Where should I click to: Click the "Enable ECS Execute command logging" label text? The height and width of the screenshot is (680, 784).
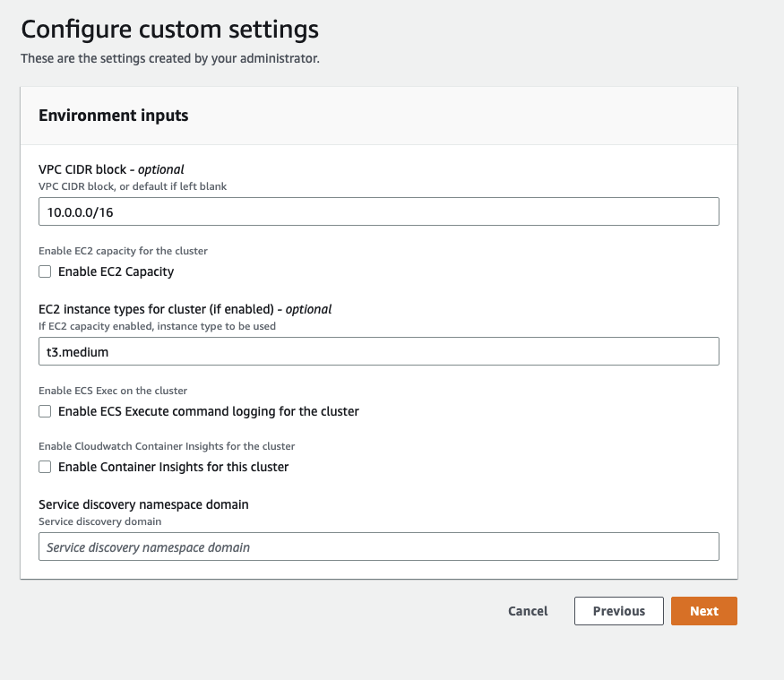coord(208,411)
